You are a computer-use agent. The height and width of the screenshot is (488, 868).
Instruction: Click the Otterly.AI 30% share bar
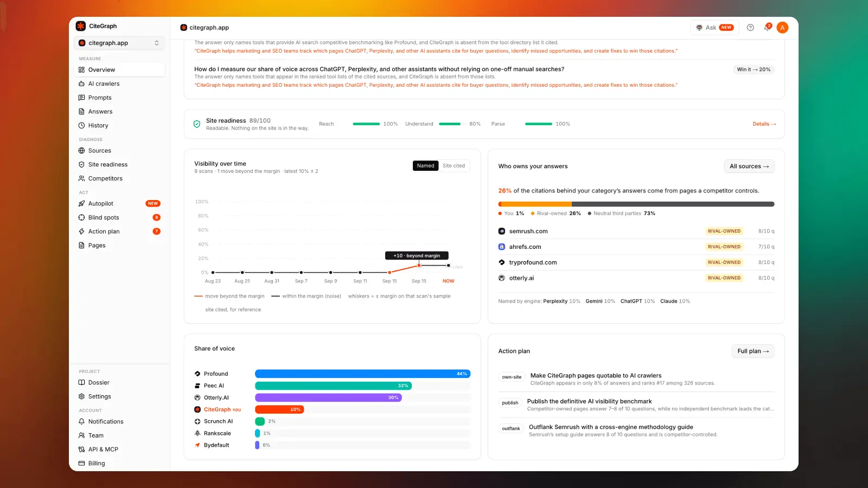coord(328,397)
